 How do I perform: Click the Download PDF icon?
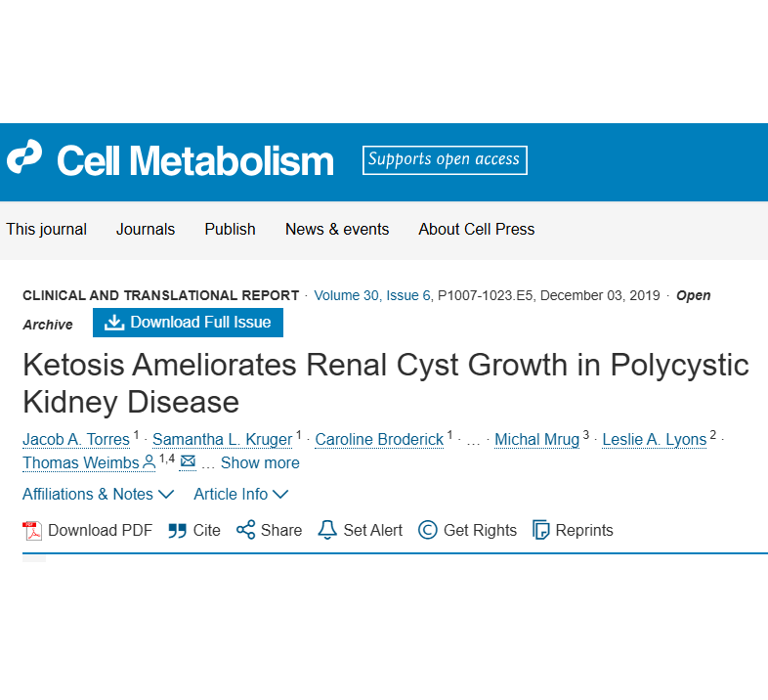pyautogui.click(x=32, y=531)
